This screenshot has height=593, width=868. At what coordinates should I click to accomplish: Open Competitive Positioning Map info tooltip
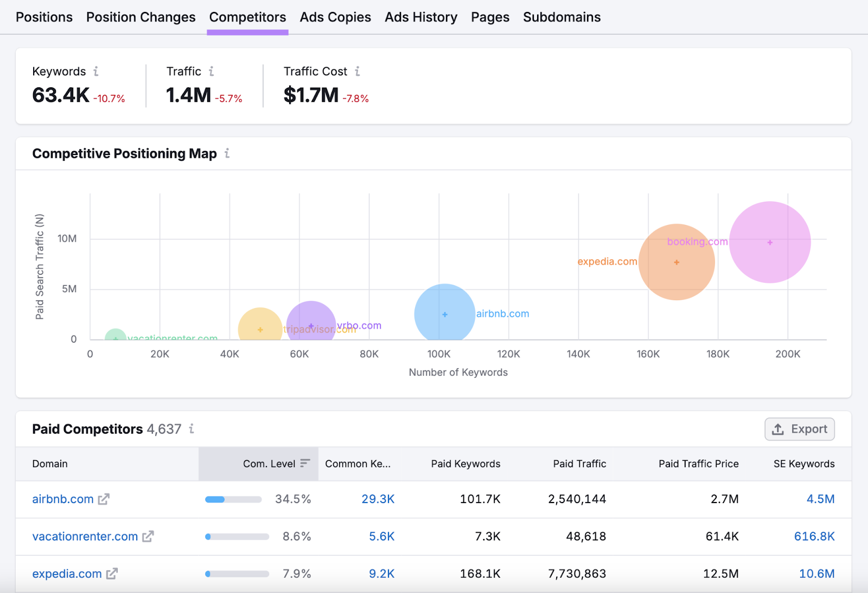click(x=227, y=154)
